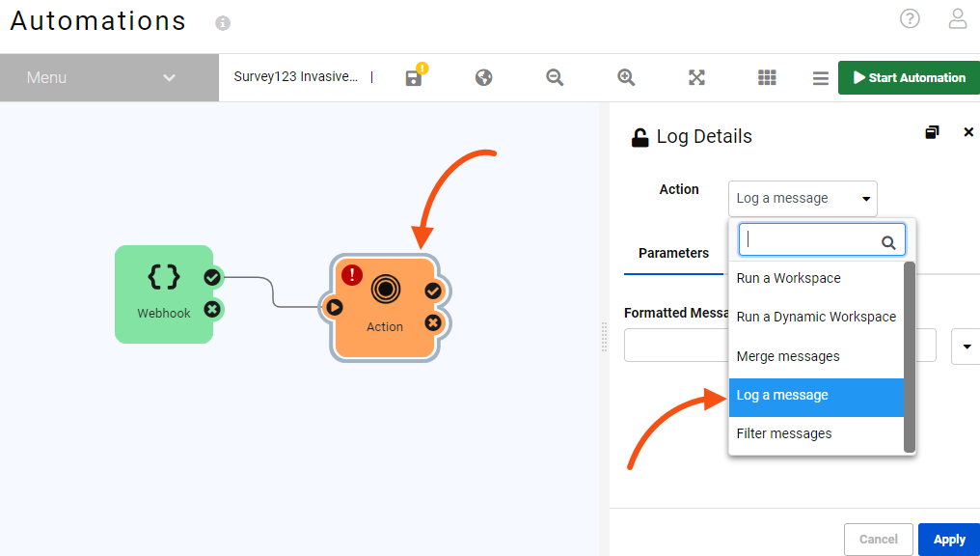Image resolution: width=980 pixels, height=556 pixels.
Task: Zoom out on the automation canvas
Action: (x=554, y=77)
